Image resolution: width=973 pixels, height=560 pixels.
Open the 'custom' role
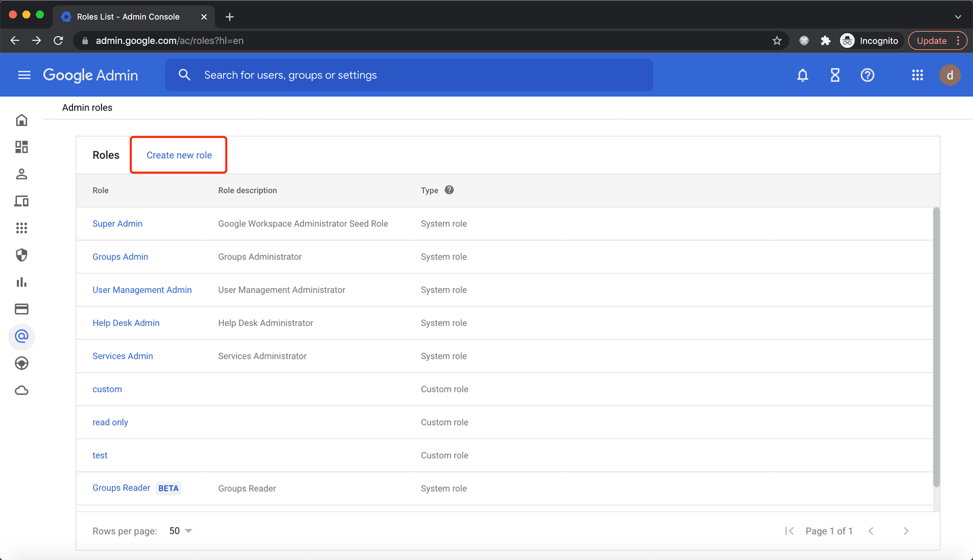point(107,389)
